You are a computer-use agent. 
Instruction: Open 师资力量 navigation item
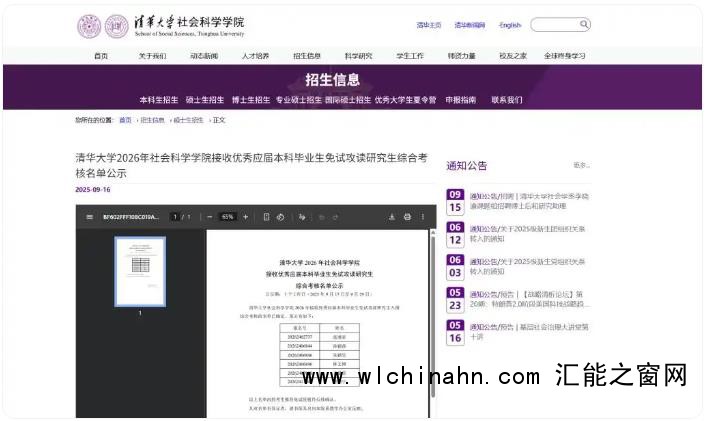click(461, 56)
